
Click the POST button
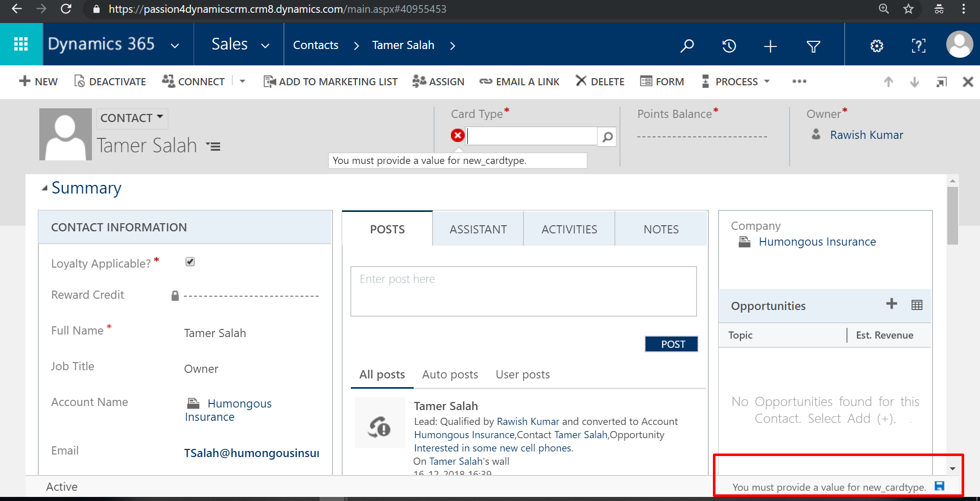coord(672,344)
